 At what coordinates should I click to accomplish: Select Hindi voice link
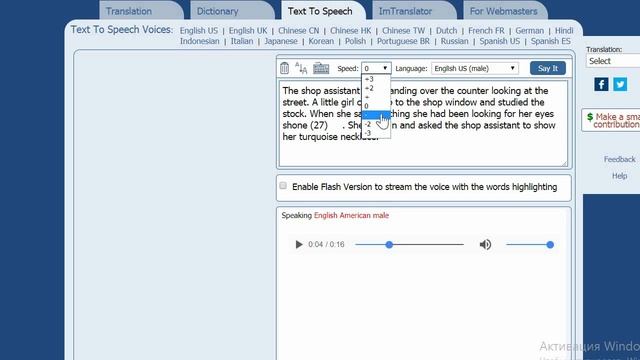564,31
